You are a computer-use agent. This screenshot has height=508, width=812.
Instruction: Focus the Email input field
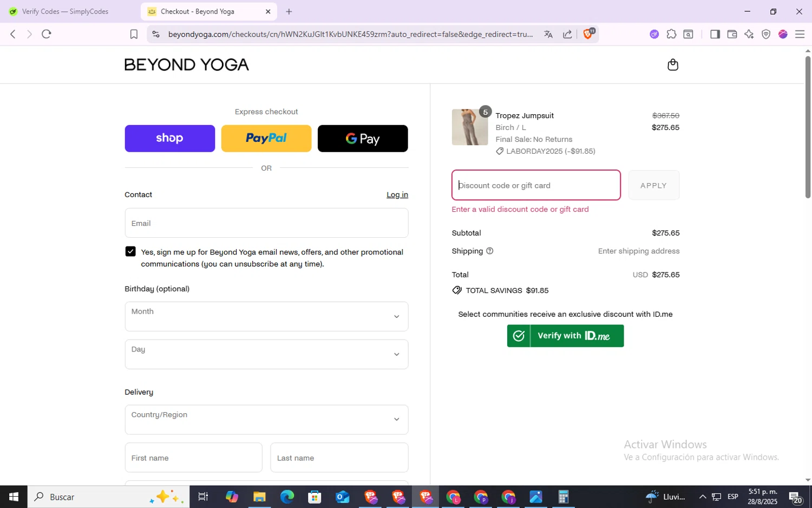point(266,223)
